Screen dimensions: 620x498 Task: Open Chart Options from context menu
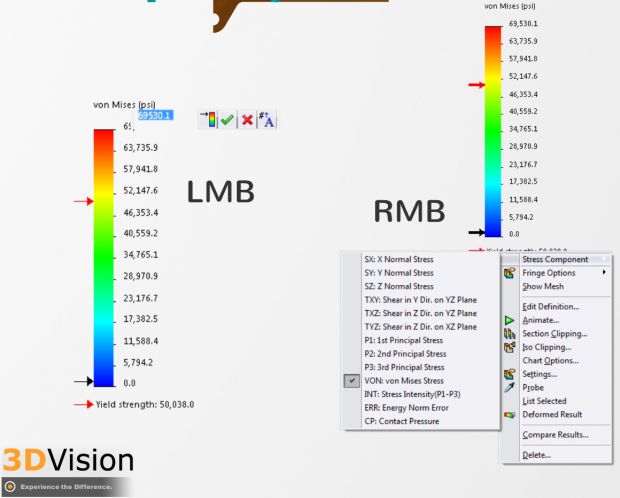(551, 360)
